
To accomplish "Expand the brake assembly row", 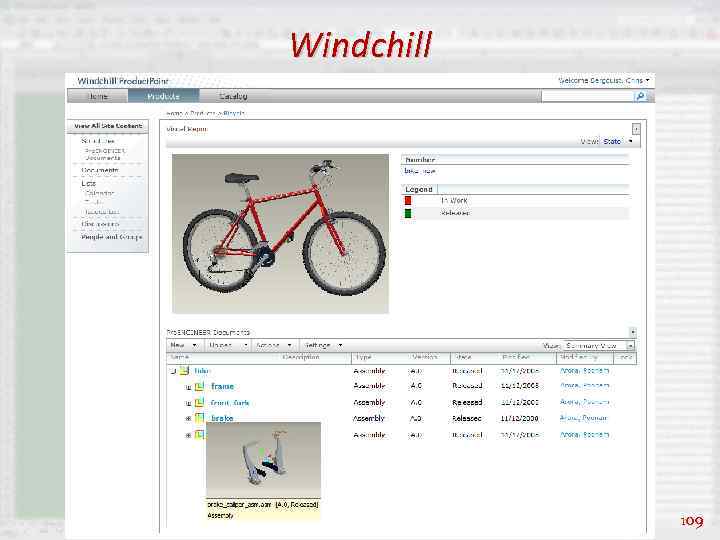I will pos(188,419).
